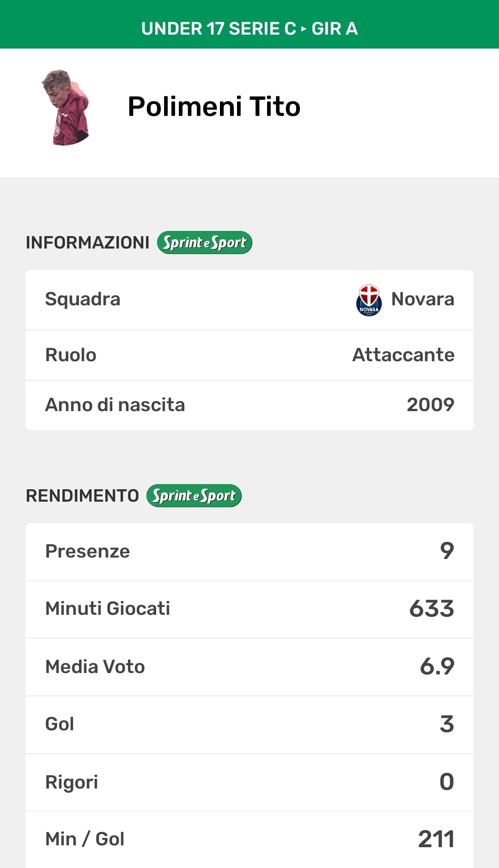This screenshot has width=499, height=868.
Task: Tap the SprintESport badge beside Rendimento
Action: pos(194,496)
